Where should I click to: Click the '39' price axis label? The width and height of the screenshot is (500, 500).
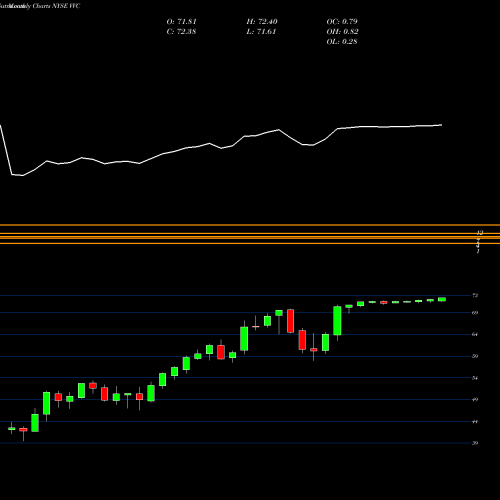click(475, 443)
